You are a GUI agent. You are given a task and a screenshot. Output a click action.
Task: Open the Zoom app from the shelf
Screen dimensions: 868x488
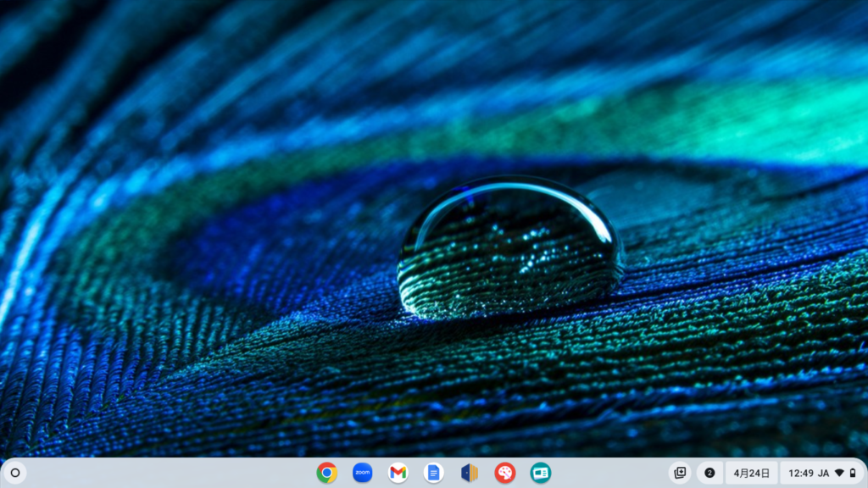coord(363,473)
